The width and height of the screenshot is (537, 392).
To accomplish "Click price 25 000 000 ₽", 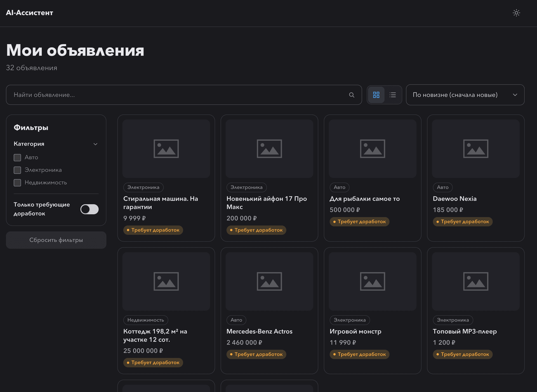I will coord(143,351).
